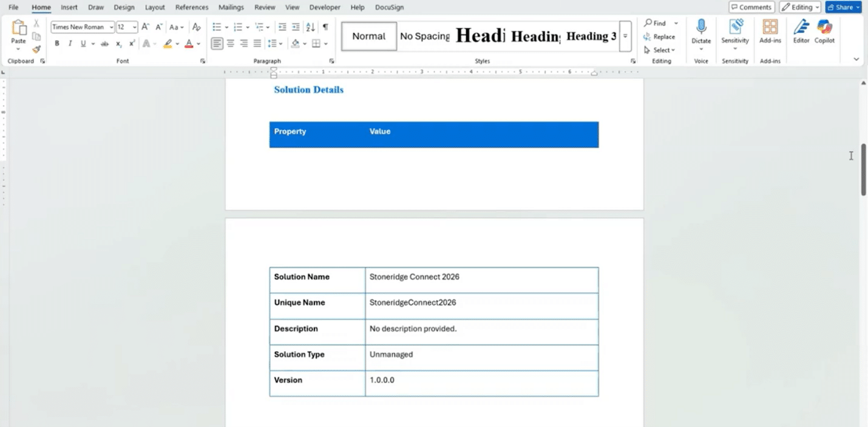Open the Editor proofing pane
This screenshot has width=868, height=427.
(801, 32)
